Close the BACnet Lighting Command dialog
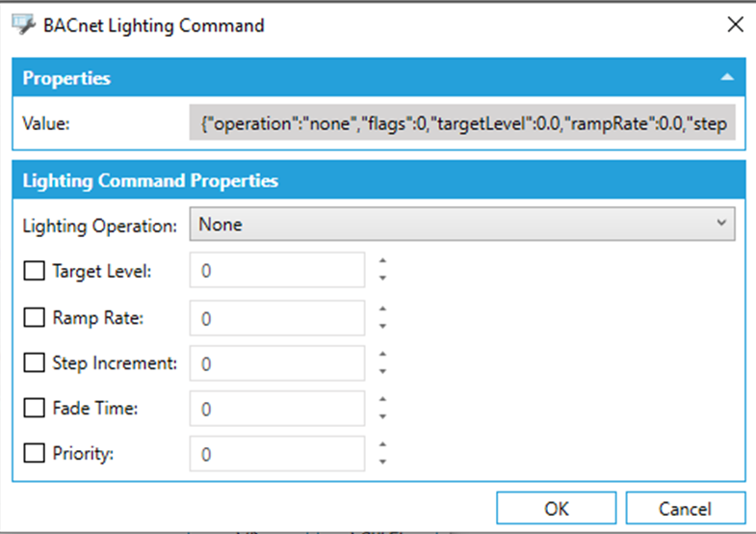This screenshot has width=756, height=534. pos(735,26)
